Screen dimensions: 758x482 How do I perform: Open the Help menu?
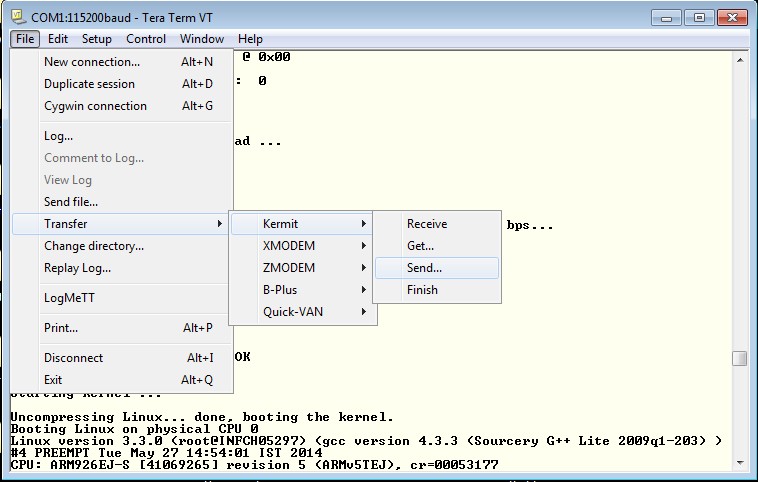[250, 39]
